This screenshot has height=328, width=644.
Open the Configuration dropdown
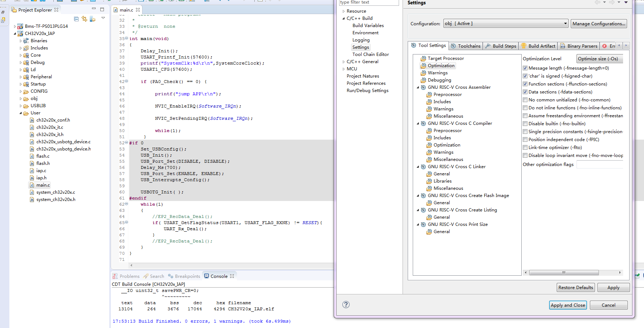[x=506, y=23]
